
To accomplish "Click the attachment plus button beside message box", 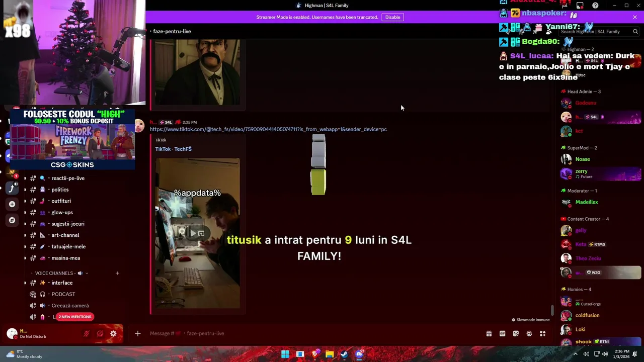I will [x=137, y=333].
